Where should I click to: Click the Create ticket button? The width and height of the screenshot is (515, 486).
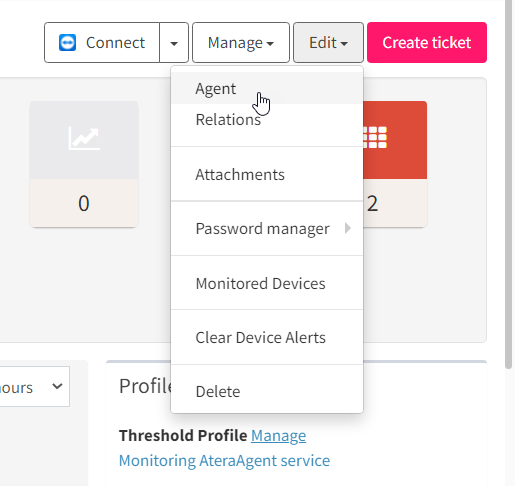tap(427, 43)
